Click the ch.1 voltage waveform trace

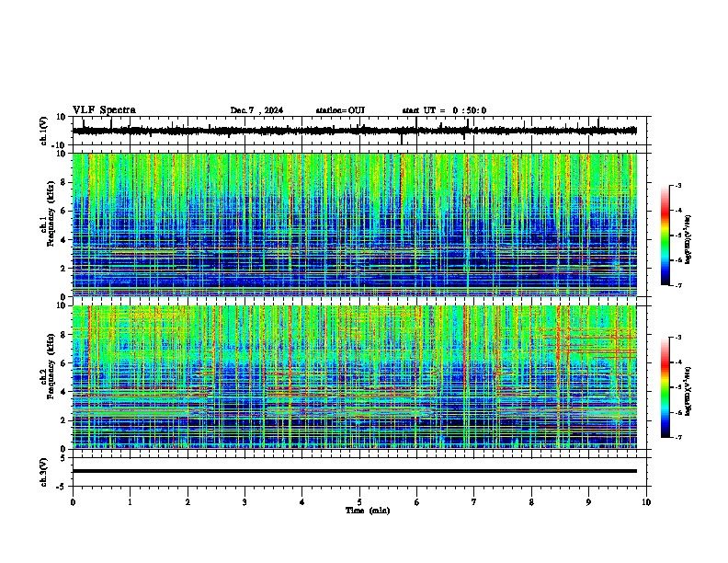pyautogui.click(x=354, y=131)
